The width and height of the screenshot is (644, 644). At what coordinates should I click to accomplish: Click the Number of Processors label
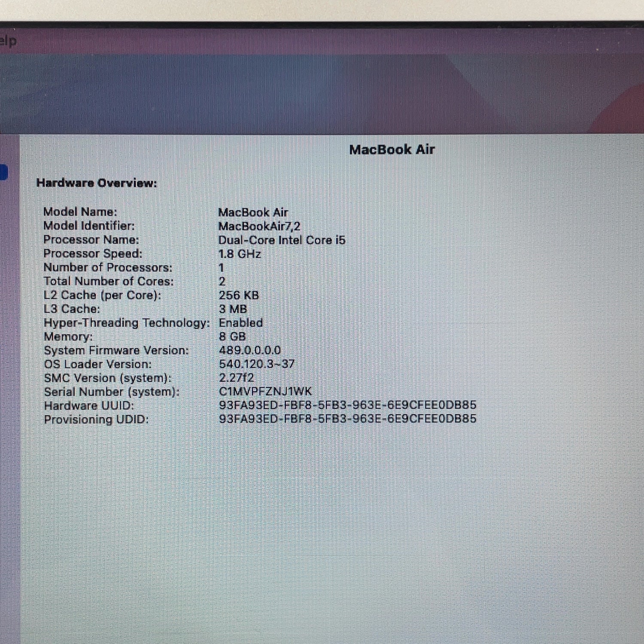[x=108, y=267]
